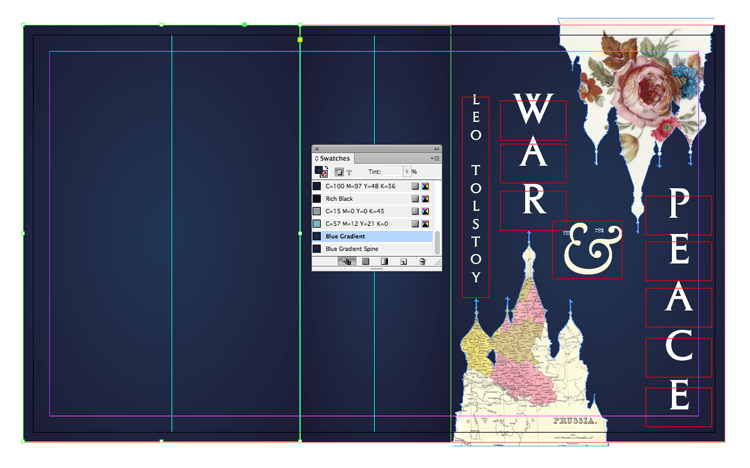Select the Blue Gradient swatch
Screen dimensions: 750x468
click(373, 236)
